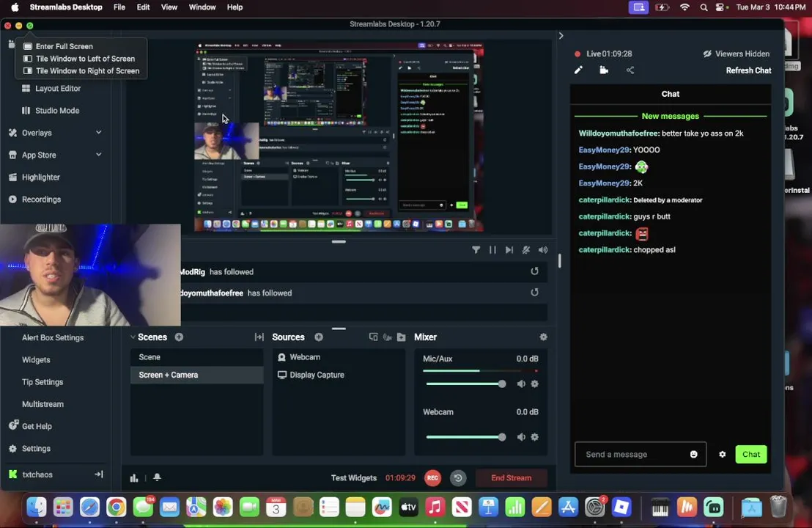Open the Edit menu

[143, 7]
